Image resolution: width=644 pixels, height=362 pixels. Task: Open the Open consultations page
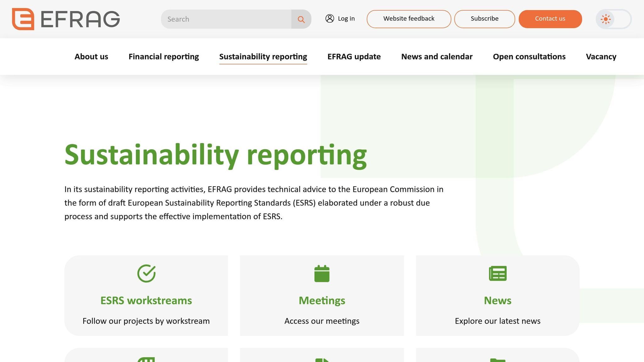tap(529, 57)
